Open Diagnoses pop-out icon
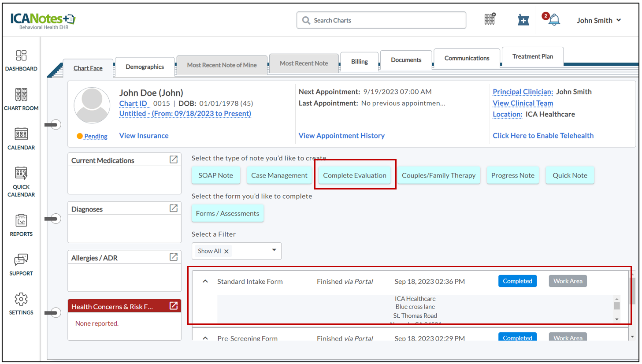The image size is (642, 364). point(174,208)
